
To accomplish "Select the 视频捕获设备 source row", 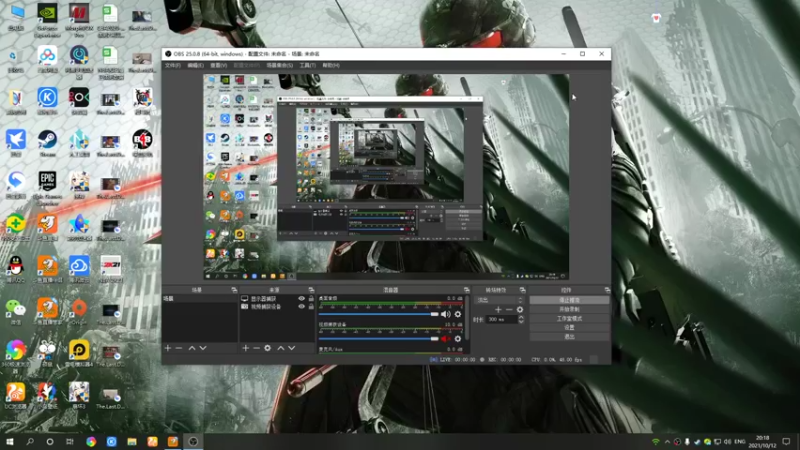I will [x=277, y=307].
